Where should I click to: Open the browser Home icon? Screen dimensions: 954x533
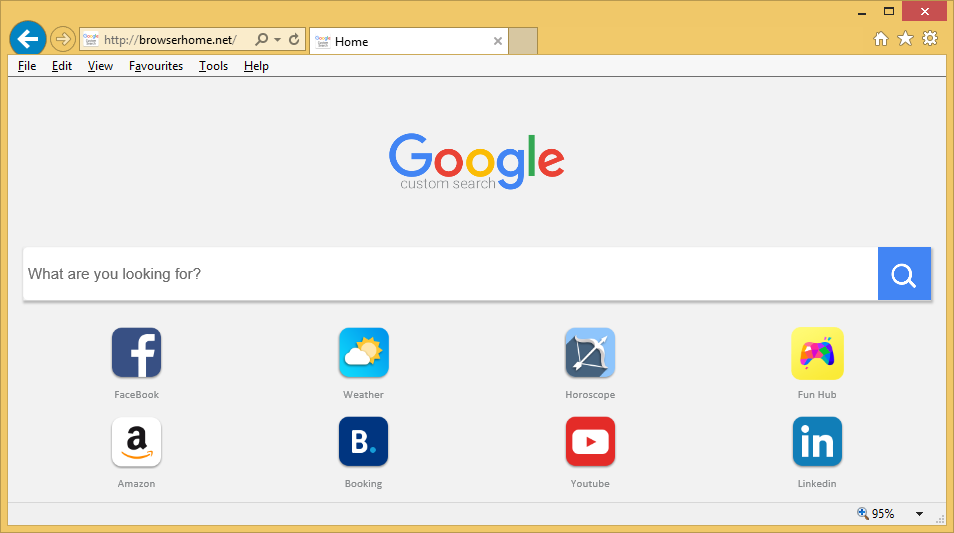(x=881, y=39)
